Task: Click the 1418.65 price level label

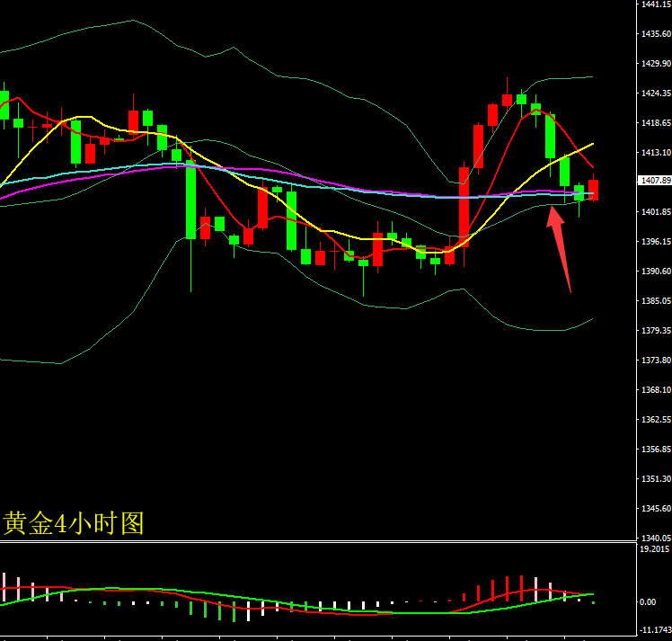Action: tap(656, 123)
